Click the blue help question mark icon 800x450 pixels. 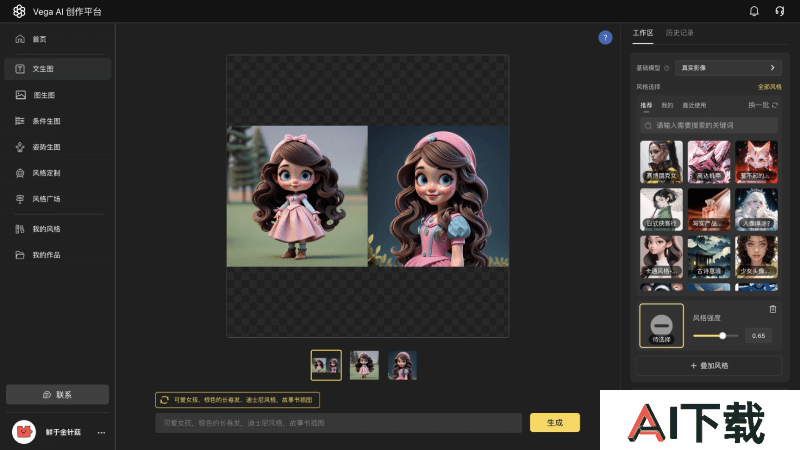(605, 37)
